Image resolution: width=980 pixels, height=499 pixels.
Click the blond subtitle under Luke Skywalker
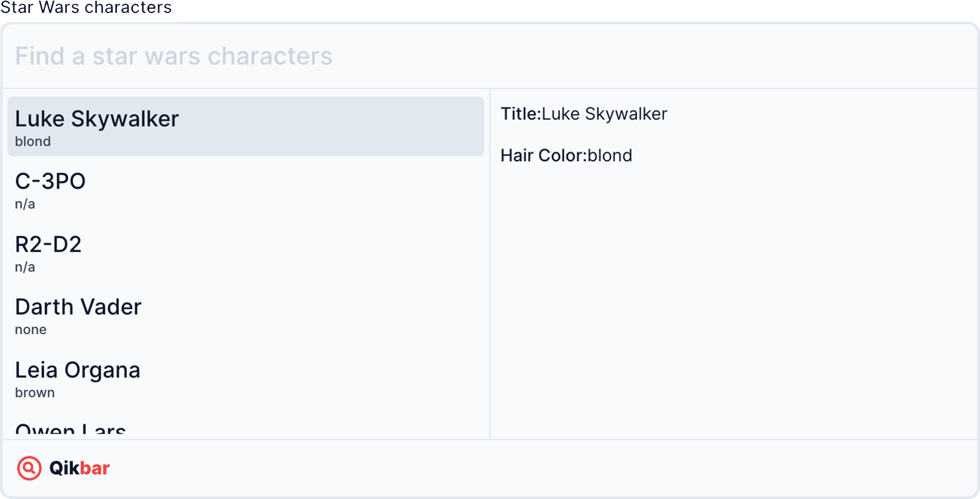[x=33, y=142]
